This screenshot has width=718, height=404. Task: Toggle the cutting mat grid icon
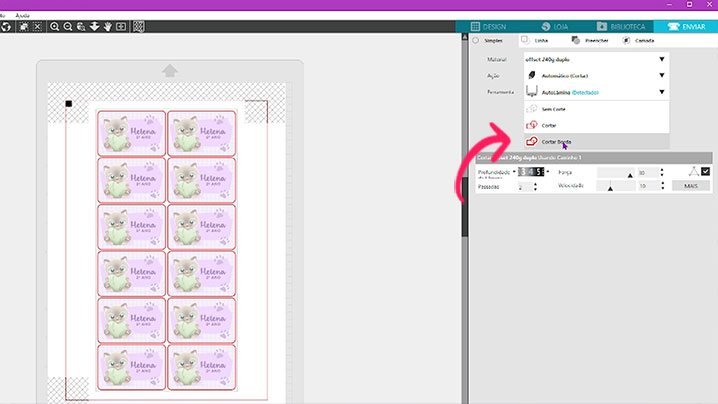coord(139,26)
